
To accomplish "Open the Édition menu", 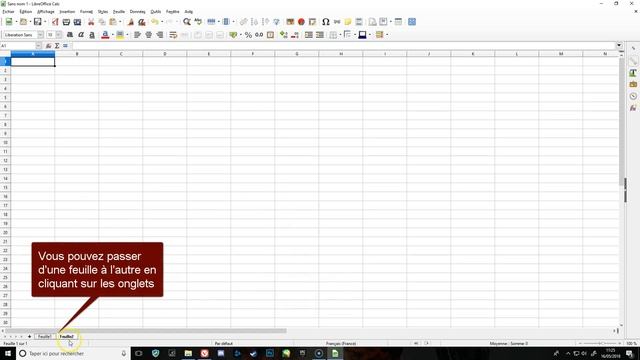I will point(25,11).
